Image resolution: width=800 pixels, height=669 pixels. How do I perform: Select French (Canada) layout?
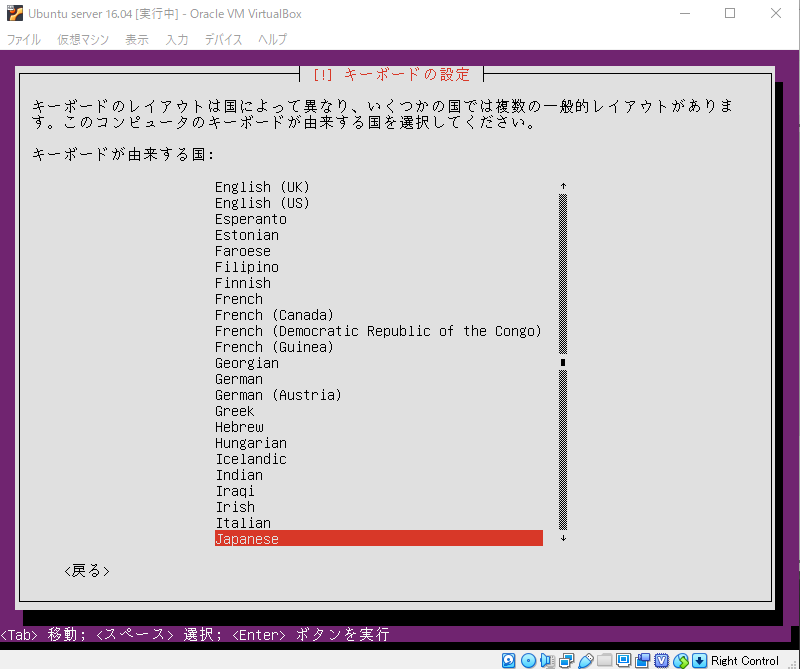coord(379,315)
